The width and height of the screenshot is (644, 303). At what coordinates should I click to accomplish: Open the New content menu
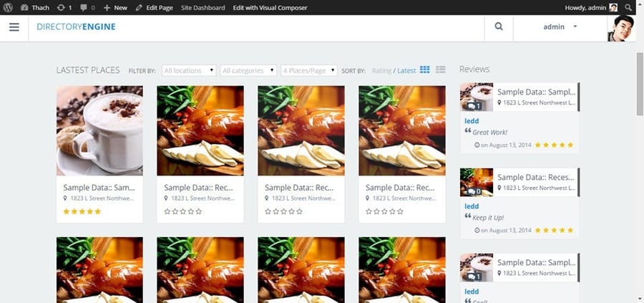pyautogui.click(x=115, y=7)
